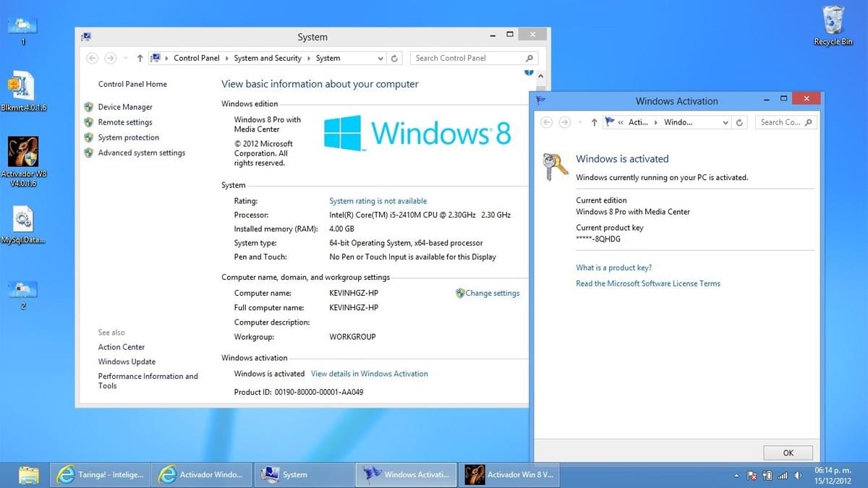Viewport: 868px width, 488px height.
Task: Select the desktop icon labeled 1
Action: (x=23, y=30)
